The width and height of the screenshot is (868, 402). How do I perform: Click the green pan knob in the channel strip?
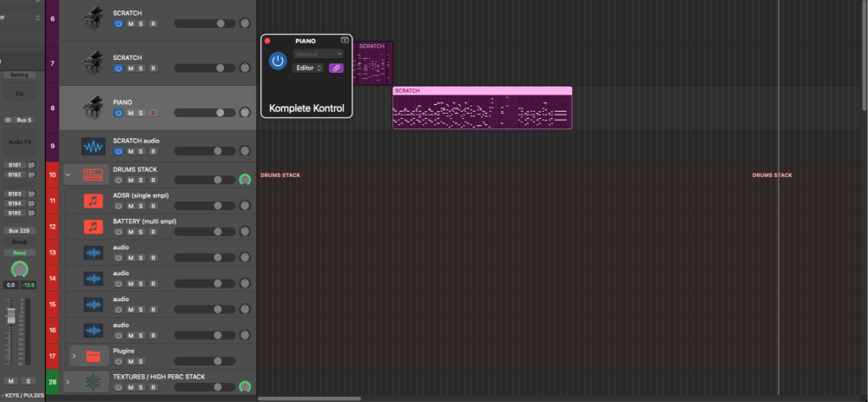19,269
